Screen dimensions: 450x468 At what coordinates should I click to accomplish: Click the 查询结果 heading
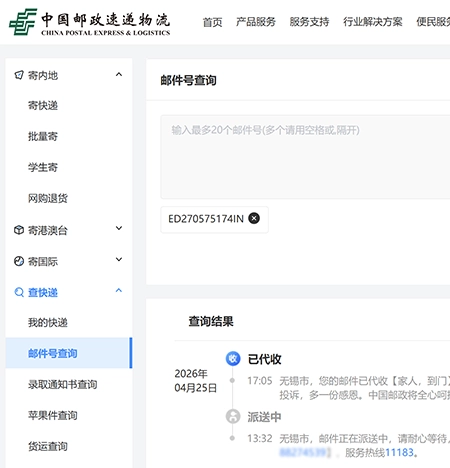coord(211,321)
